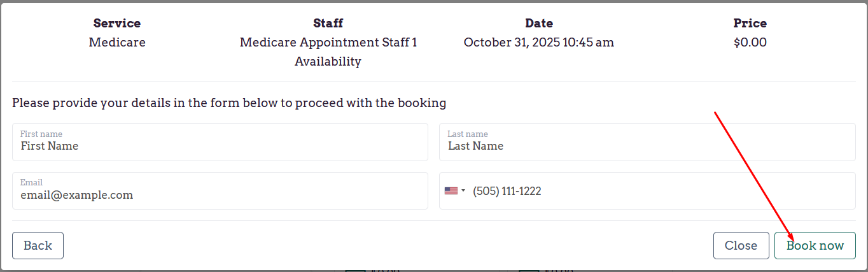The image size is (868, 272).
Task: Click the small "First name" floating label
Action: [41, 134]
